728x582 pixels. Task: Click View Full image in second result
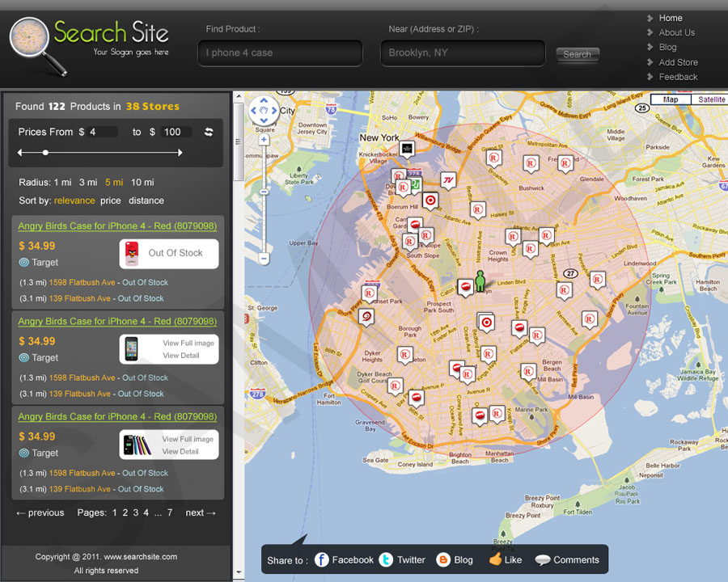point(188,343)
